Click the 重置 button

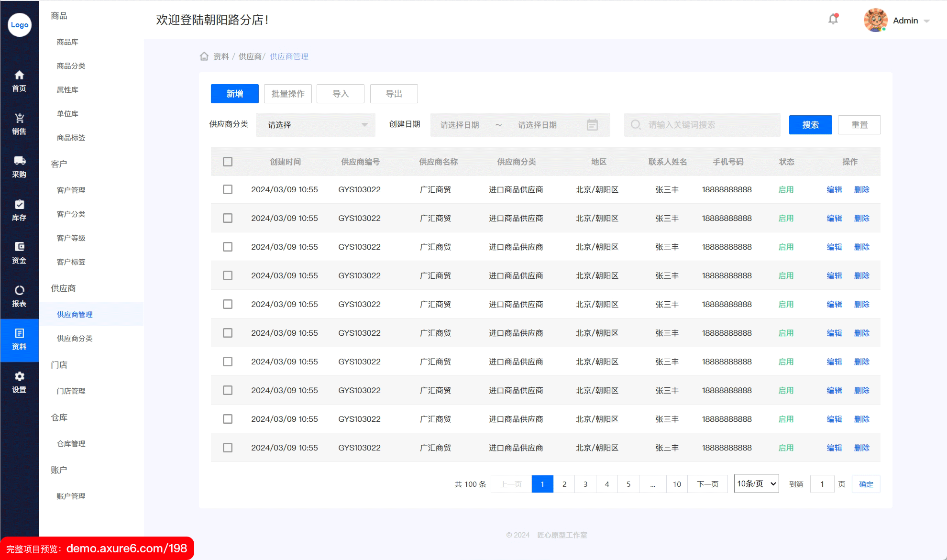(x=859, y=125)
